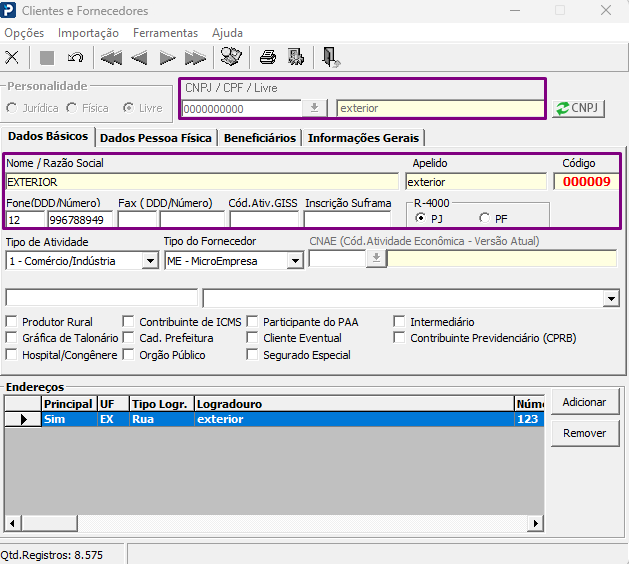Select the R-4000 PJ radio button
The image size is (629, 564).
tap(420, 218)
